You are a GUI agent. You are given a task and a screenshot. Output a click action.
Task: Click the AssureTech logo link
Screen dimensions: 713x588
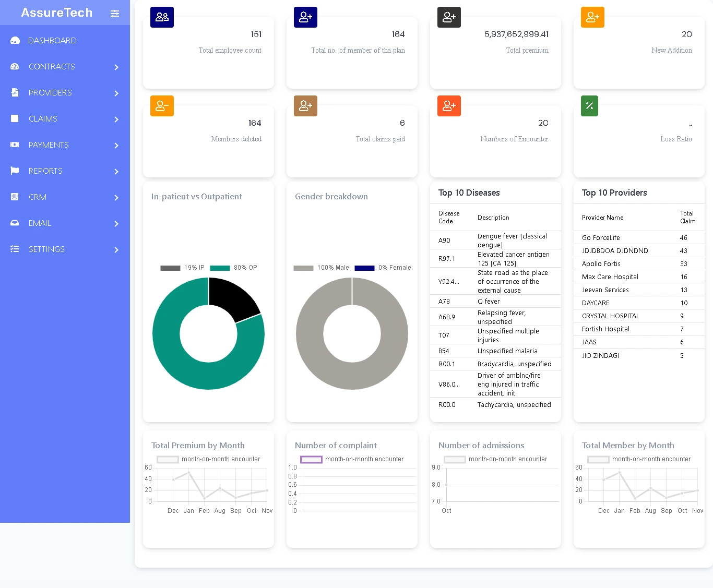pyautogui.click(x=56, y=13)
